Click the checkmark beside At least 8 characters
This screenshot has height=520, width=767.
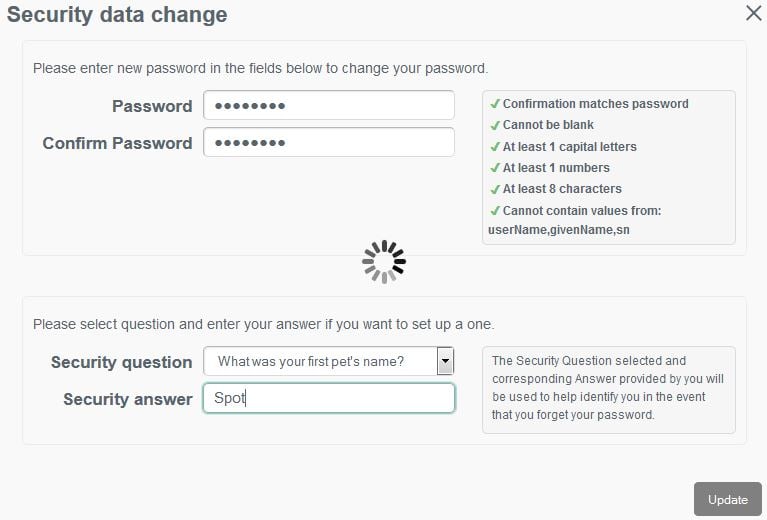click(x=495, y=189)
